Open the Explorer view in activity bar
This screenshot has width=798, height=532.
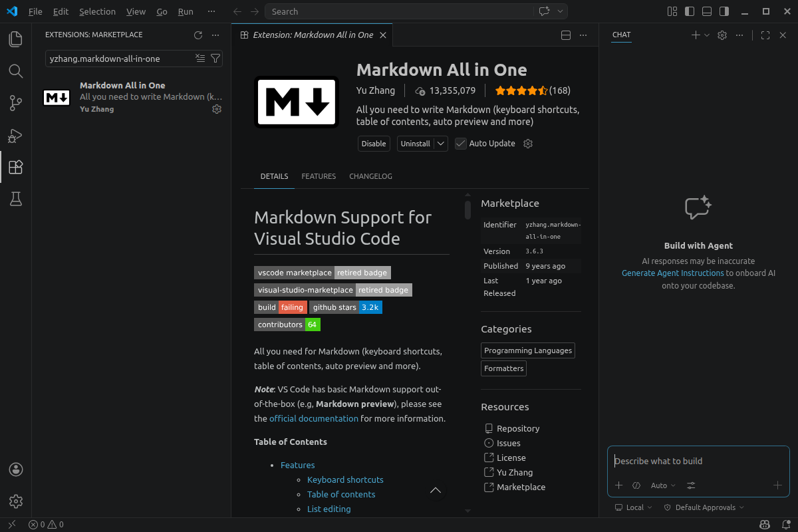15,39
